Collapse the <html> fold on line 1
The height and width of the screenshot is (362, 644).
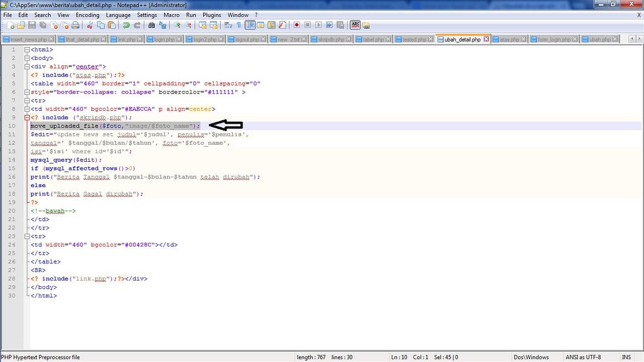(27, 50)
